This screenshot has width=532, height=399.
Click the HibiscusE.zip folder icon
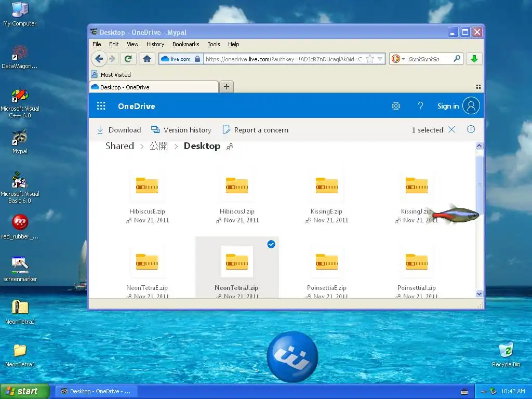147,185
